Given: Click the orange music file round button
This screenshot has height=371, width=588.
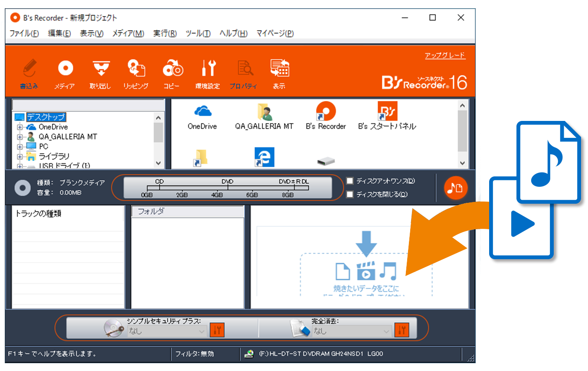Looking at the screenshot, I should click(x=455, y=188).
